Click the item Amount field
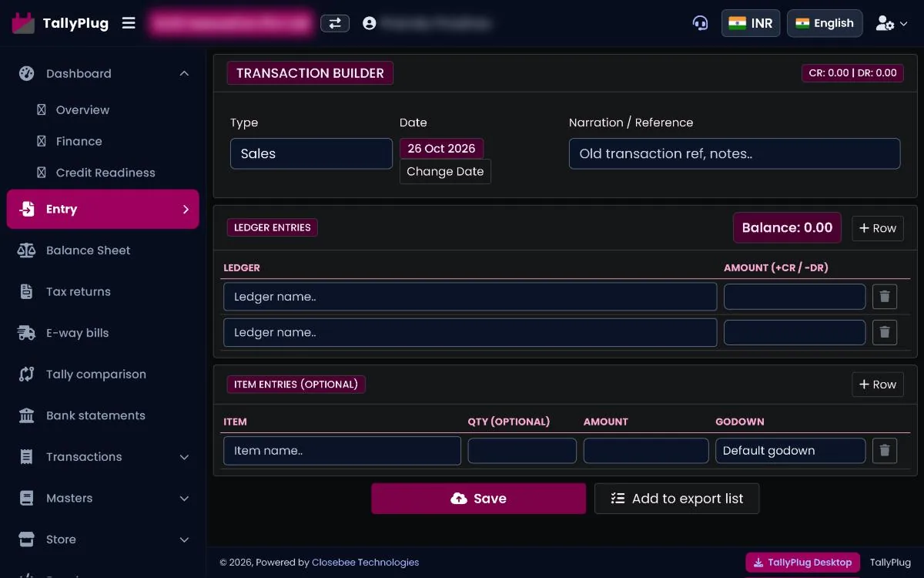 coord(646,451)
